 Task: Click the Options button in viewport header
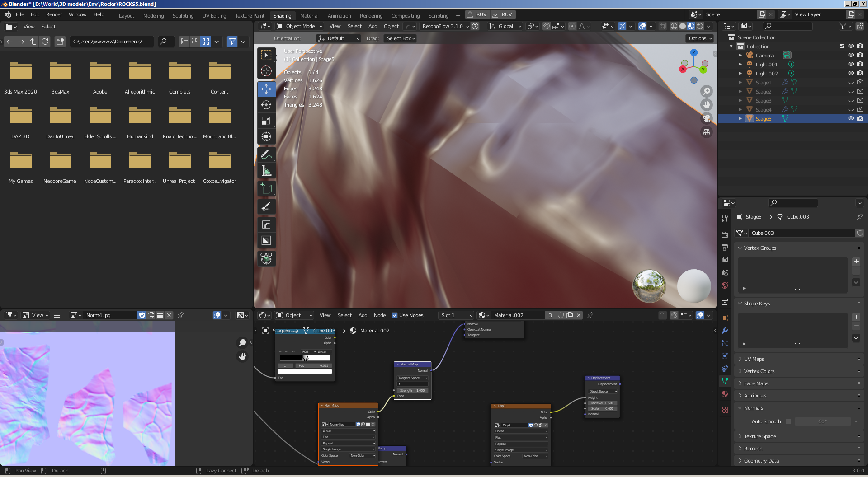[700, 38]
